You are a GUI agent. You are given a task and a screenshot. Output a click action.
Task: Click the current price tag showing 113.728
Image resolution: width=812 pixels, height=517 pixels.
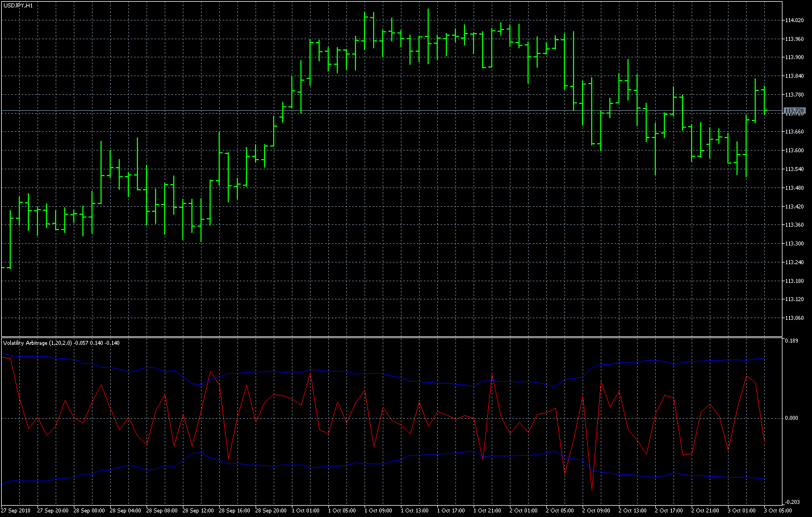pyautogui.click(x=794, y=110)
